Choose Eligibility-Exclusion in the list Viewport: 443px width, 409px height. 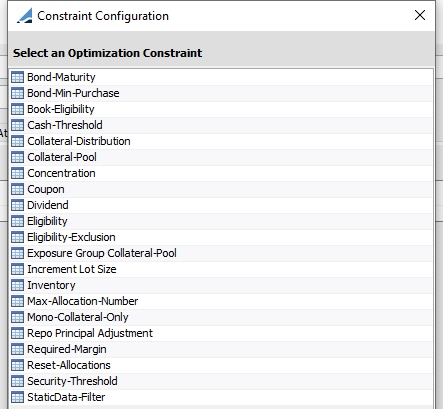[x=222, y=237]
